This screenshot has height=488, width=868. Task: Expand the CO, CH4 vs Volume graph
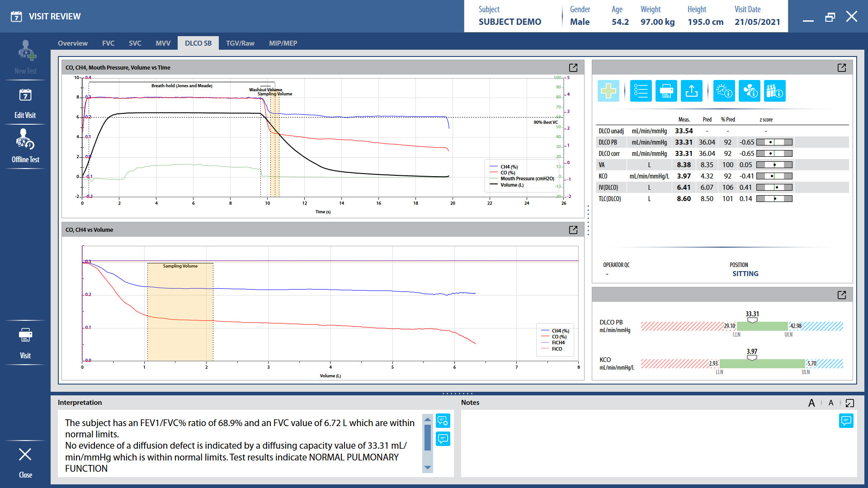click(573, 230)
